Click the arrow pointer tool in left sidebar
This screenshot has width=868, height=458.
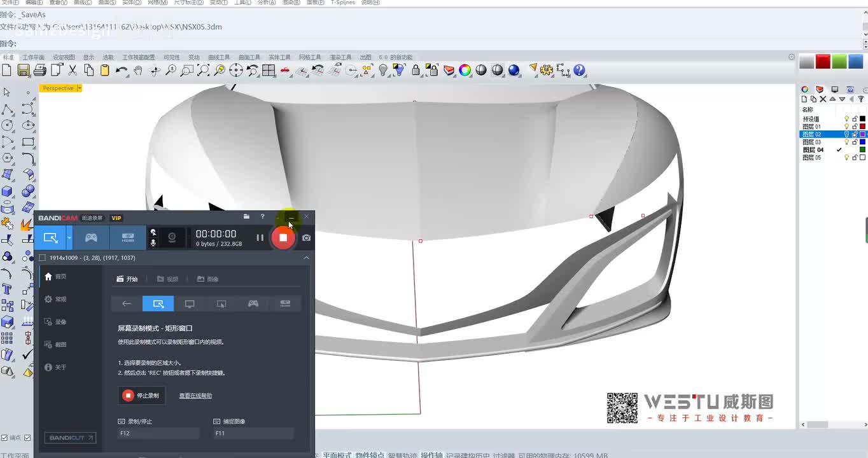click(x=7, y=92)
